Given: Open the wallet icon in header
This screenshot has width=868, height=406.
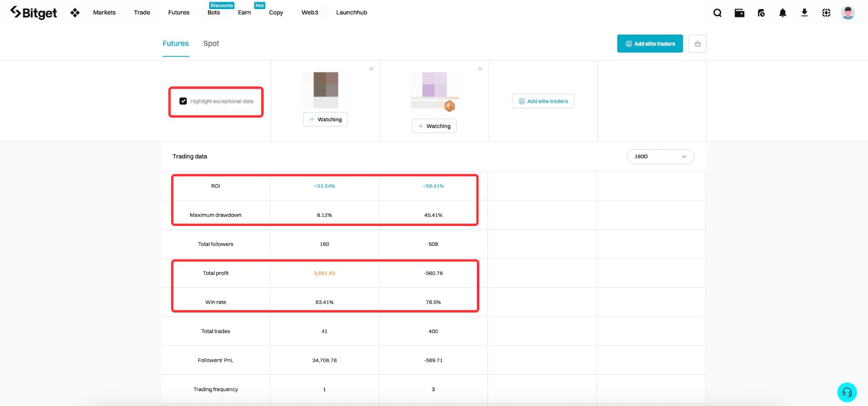Looking at the screenshot, I should click(x=740, y=13).
